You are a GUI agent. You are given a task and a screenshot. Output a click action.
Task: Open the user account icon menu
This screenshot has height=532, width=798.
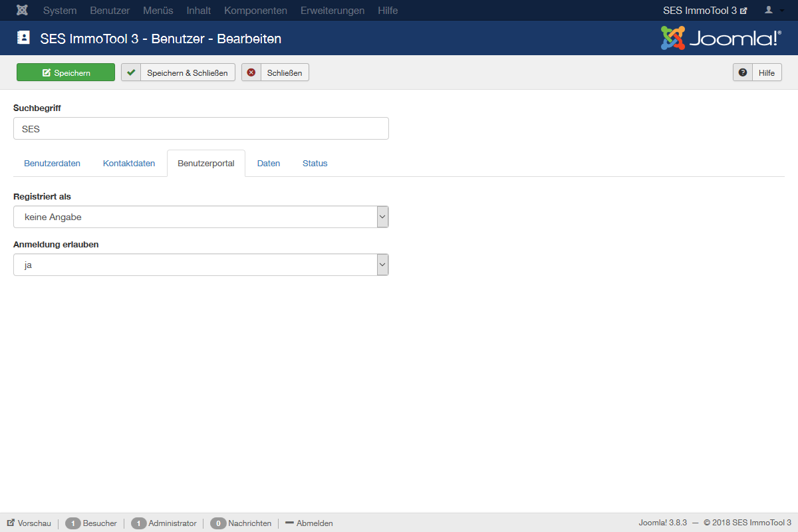(x=772, y=11)
